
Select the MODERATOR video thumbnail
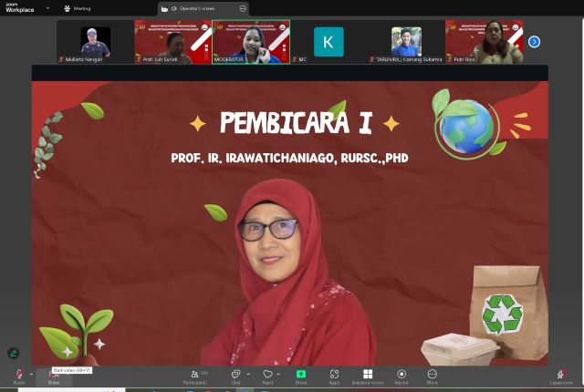[x=251, y=42]
